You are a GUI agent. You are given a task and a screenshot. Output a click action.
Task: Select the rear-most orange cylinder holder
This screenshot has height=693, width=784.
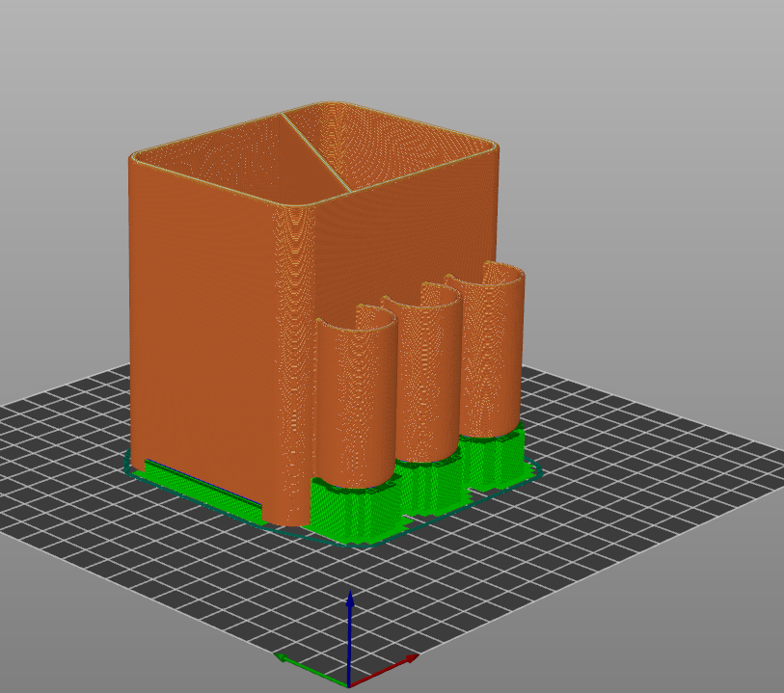point(492,347)
